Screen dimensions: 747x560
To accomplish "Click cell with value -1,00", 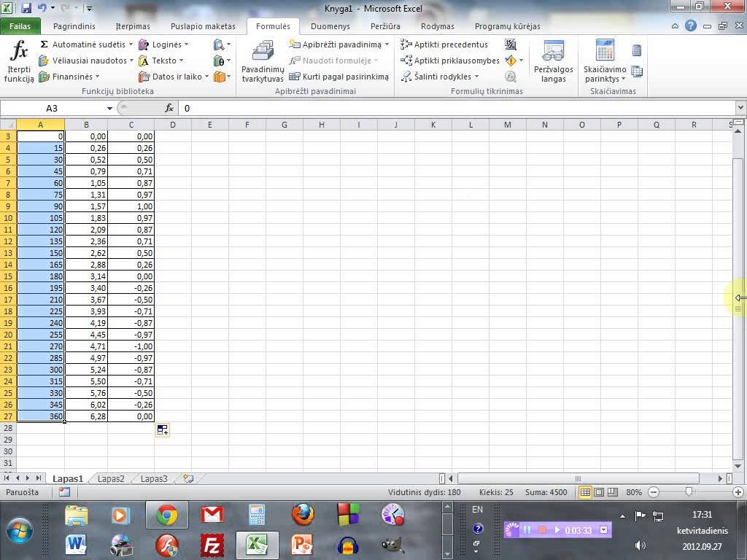I will pyautogui.click(x=131, y=346).
